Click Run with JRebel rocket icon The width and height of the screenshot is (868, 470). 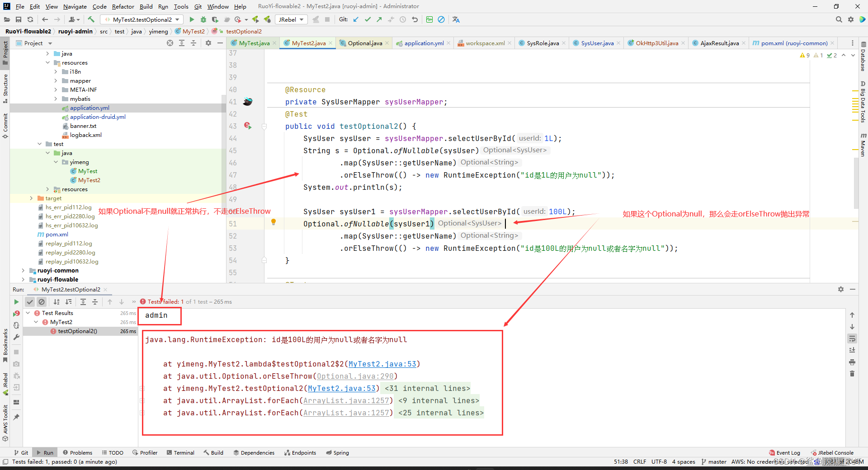pos(255,19)
